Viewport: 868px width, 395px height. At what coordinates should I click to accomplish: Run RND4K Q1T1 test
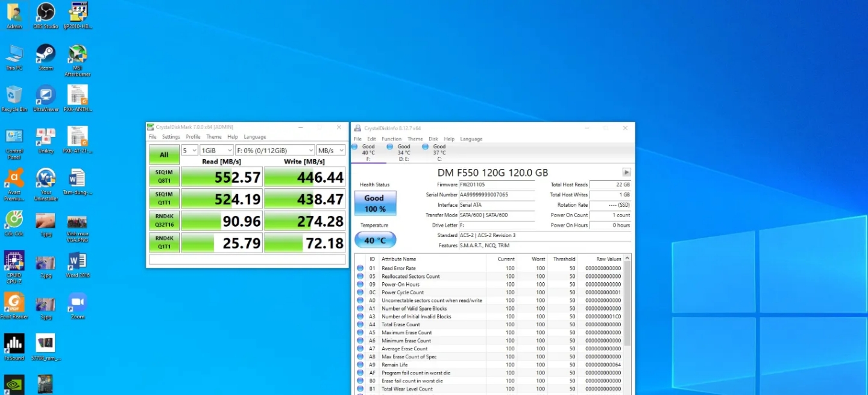tap(164, 242)
